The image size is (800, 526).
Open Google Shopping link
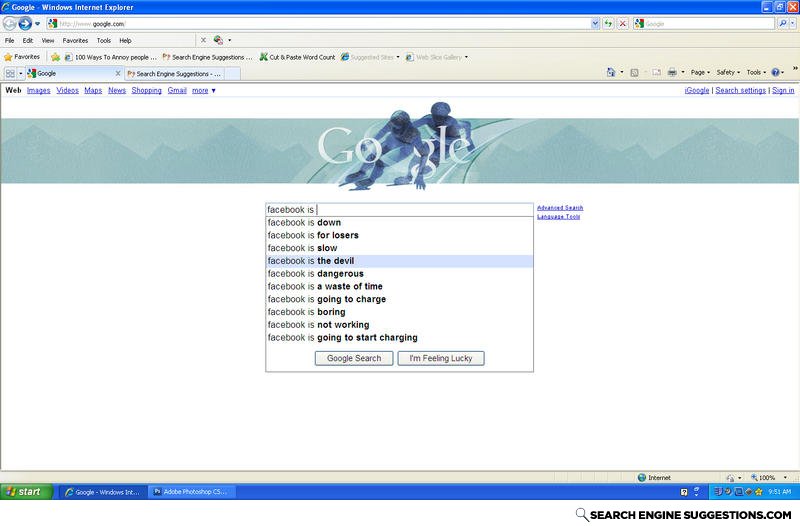pyautogui.click(x=146, y=90)
